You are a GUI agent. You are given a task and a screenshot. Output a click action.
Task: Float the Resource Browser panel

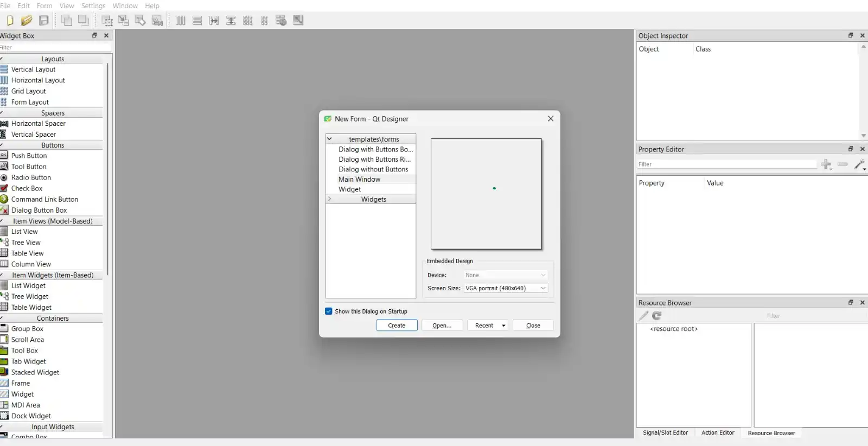[x=851, y=302]
